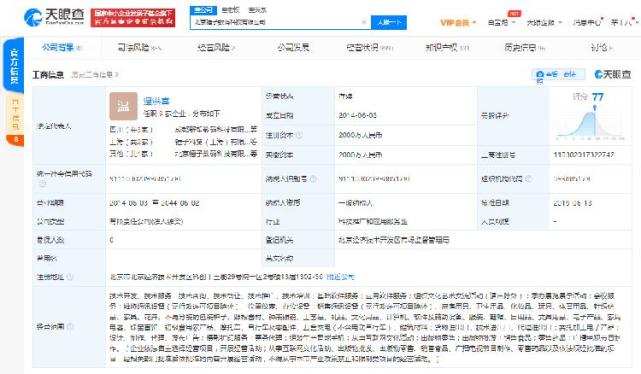The width and height of the screenshot is (641, 374).
Task: Click the establishment date 2014-06-03 value
Action: point(358,116)
